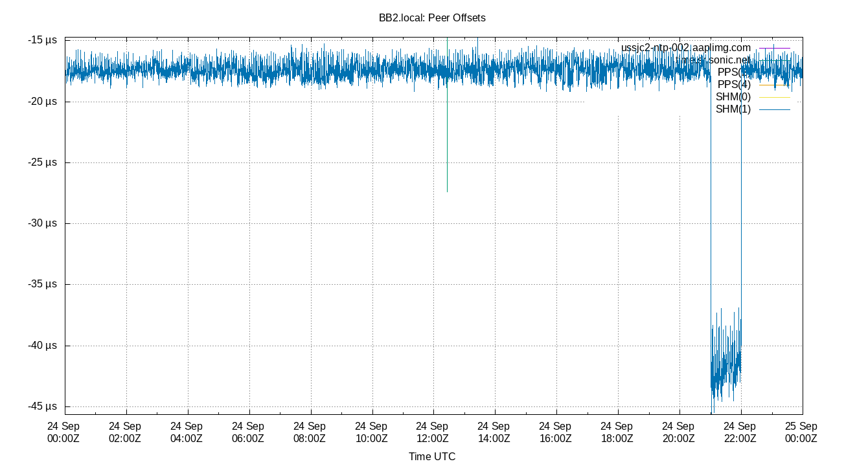Select the 24 Sep 10:00Z x-axis label
The height and width of the screenshot is (466, 868).
pyautogui.click(x=371, y=432)
